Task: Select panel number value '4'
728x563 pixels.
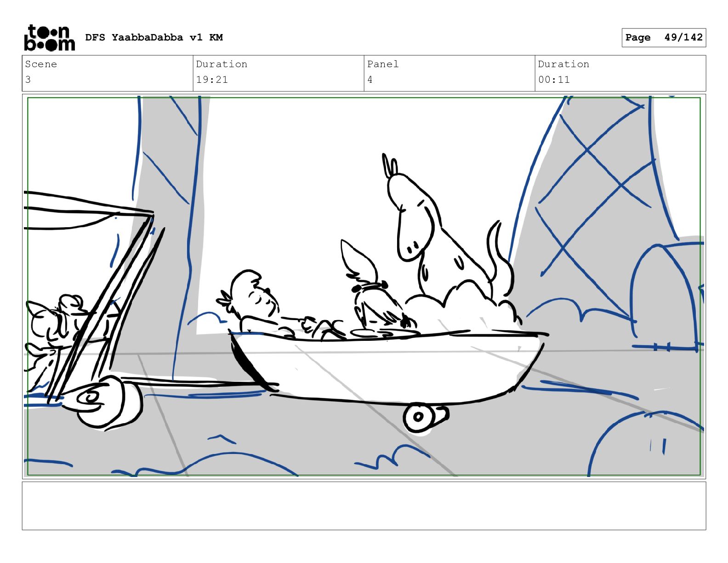Action: (370, 80)
